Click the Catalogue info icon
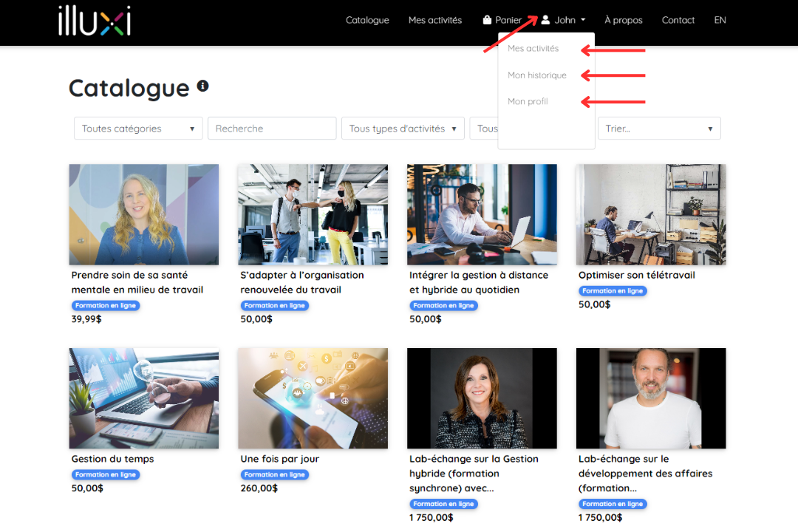Image resolution: width=798 pixels, height=532 pixels. click(x=203, y=86)
